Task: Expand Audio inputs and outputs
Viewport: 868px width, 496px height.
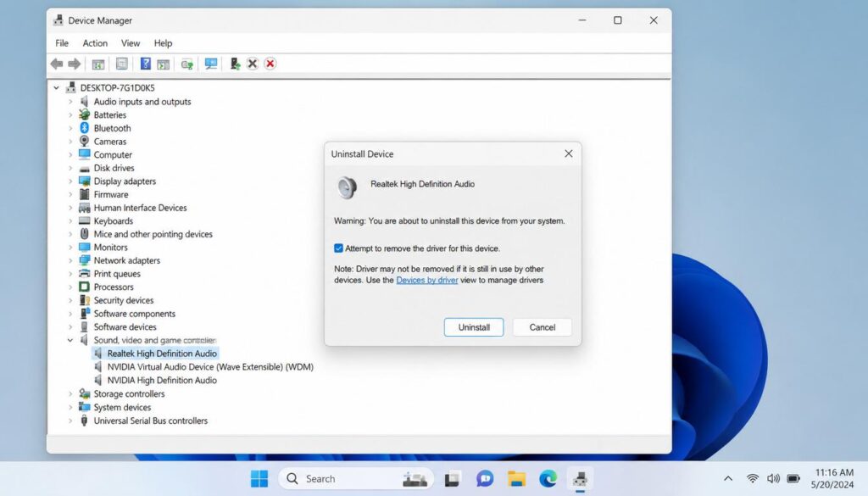Action: coord(70,101)
